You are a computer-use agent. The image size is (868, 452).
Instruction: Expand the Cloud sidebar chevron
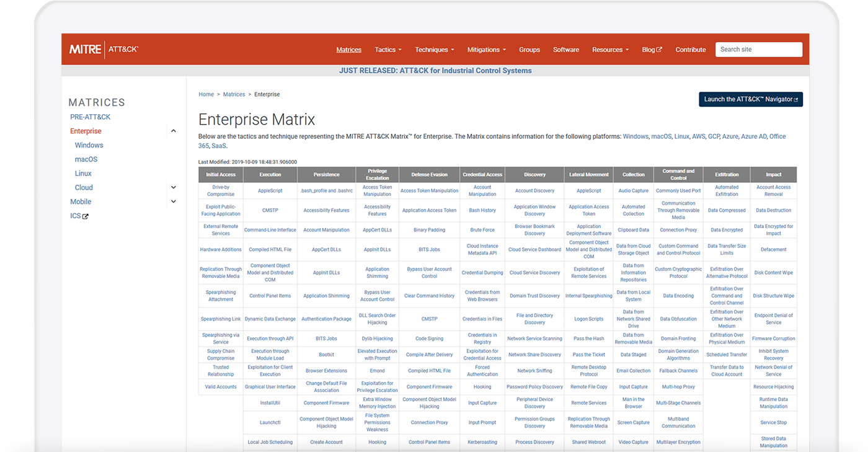click(x=174, y=187)
